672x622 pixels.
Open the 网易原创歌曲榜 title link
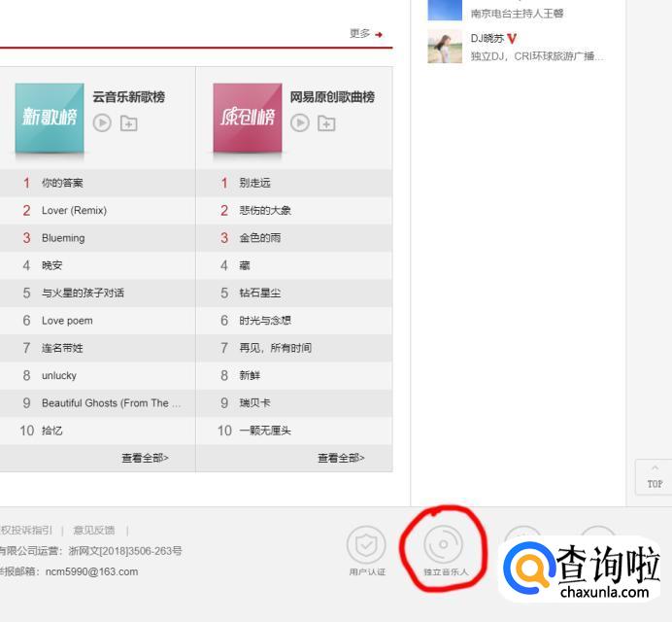point(332,97)
